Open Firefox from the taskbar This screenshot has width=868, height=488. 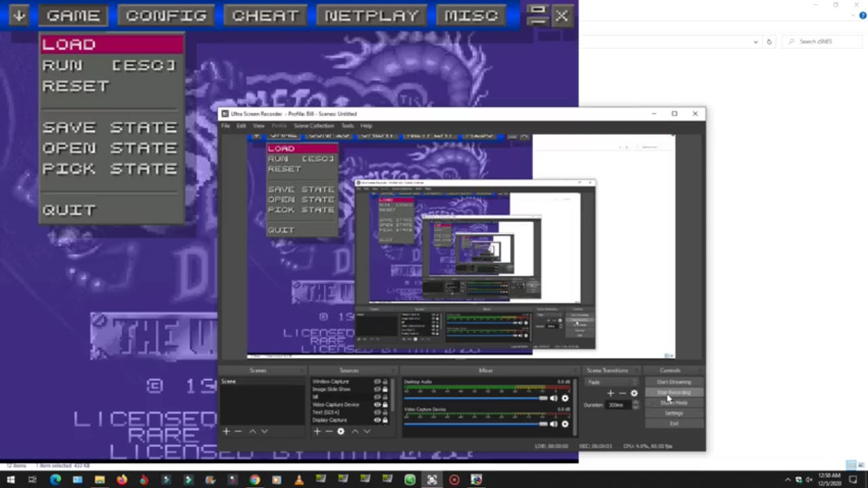pyautogui.click(x=121, y=480)
